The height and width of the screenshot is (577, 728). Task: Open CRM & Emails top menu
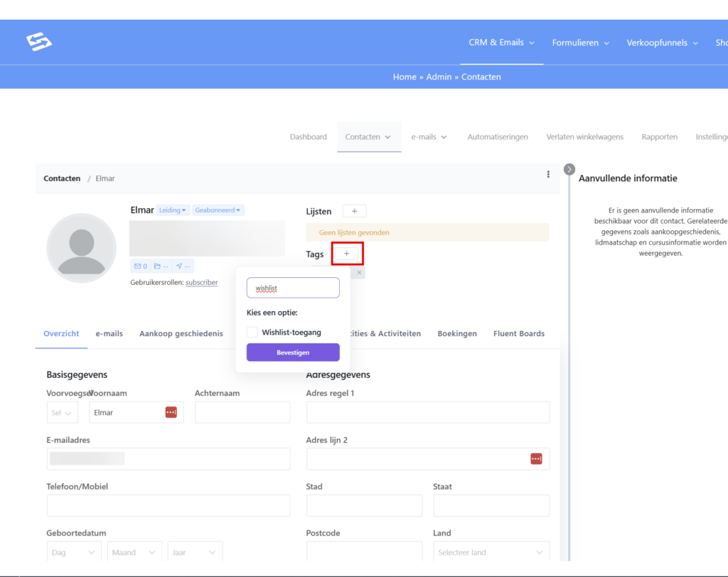pos(501,43)
